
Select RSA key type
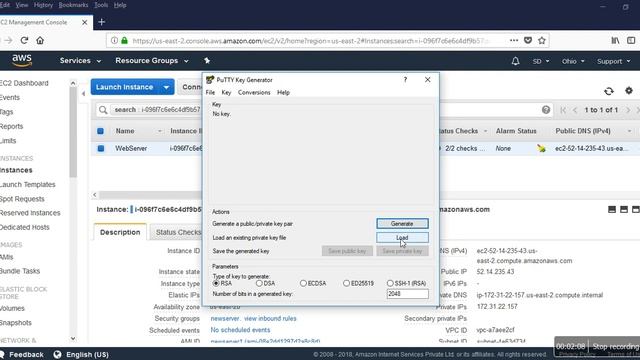(216, 283)
